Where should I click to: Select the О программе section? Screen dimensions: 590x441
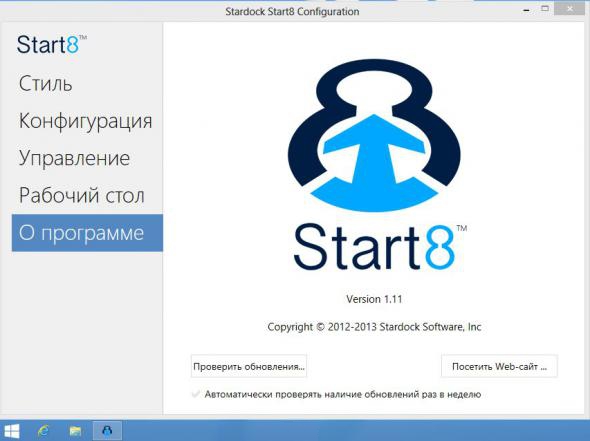[x=87, y=233]
